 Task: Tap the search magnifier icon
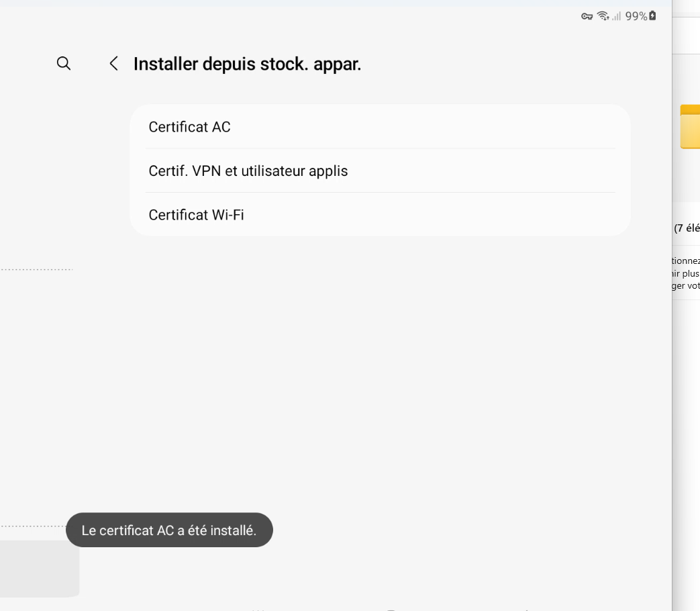coord(64,63)
